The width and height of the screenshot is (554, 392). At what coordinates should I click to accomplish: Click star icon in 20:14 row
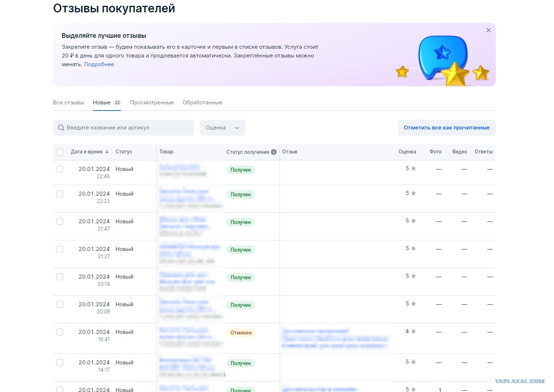pos(413,276)
